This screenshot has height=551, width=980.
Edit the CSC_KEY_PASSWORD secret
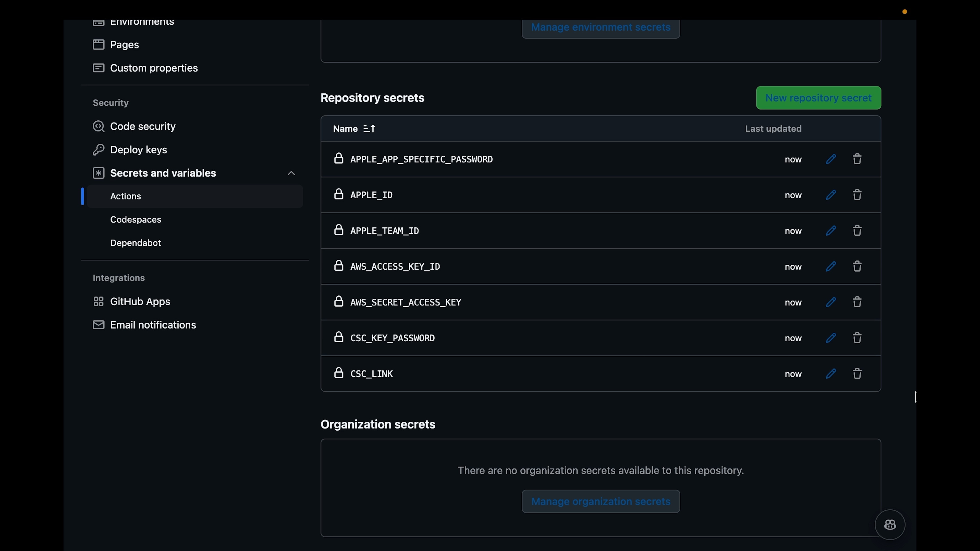tap(831, 338)
